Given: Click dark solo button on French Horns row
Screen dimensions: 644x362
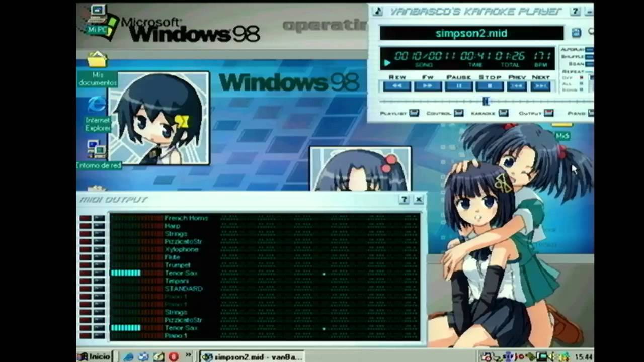Looking at the screenshot, I should (x=99, y=218).
